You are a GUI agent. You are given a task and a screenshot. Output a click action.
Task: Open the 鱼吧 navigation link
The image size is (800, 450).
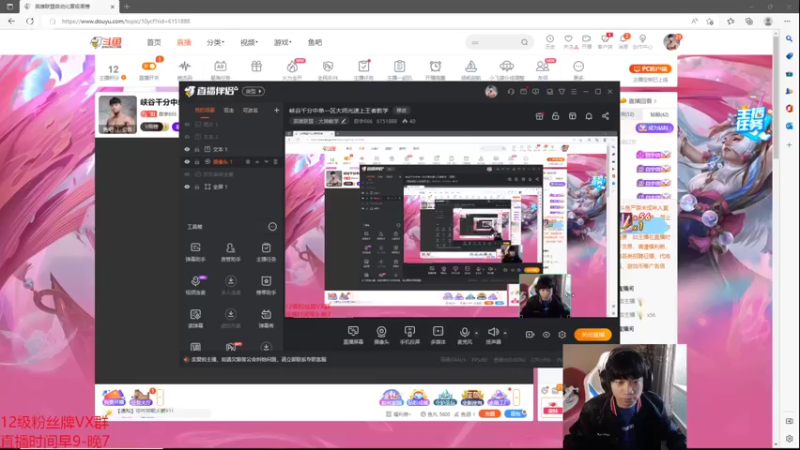tap(315, 42)
